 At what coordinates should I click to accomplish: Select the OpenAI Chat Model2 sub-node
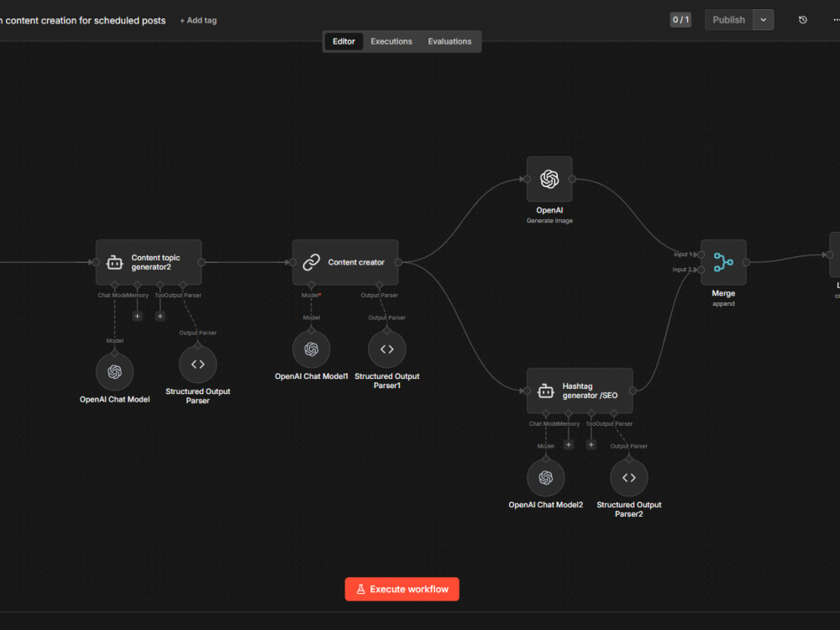pos(545,477)
